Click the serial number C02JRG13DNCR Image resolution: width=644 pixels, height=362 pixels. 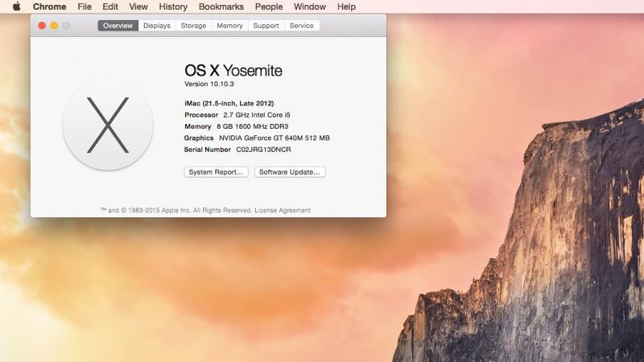point(263,150)
